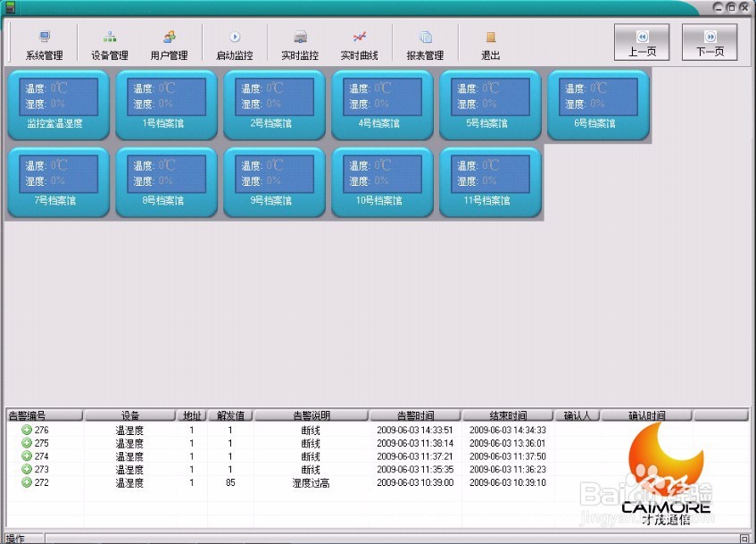Select end time 2009-06-03 13:36:01
756x544 pixels.
pyautogui.click(x=508, y=443)
